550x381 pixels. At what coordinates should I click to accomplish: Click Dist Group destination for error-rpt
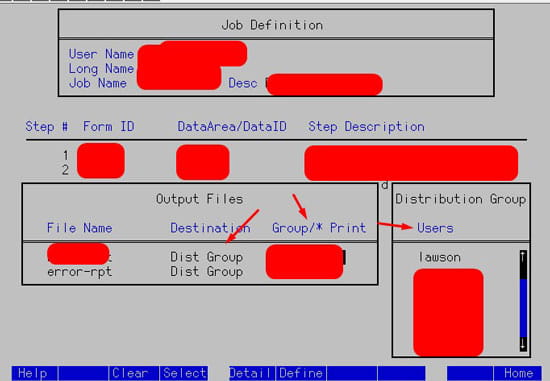tap(207, 272)
